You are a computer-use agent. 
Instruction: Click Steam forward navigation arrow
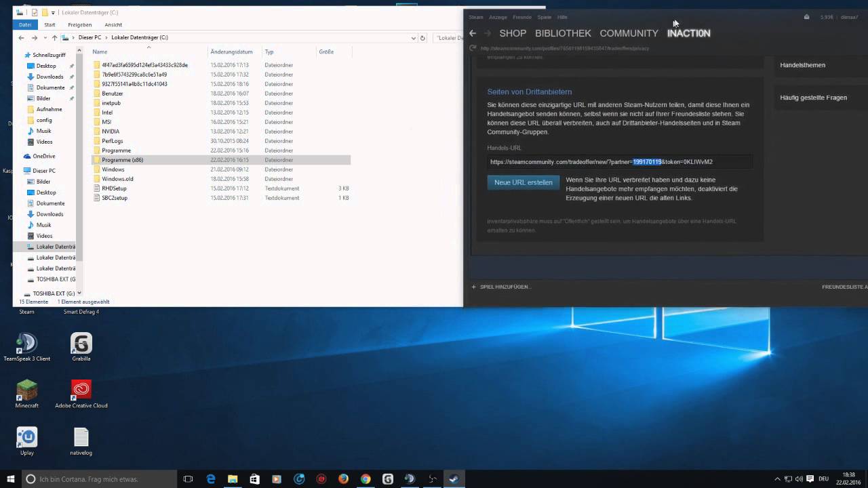coord(487,33)
